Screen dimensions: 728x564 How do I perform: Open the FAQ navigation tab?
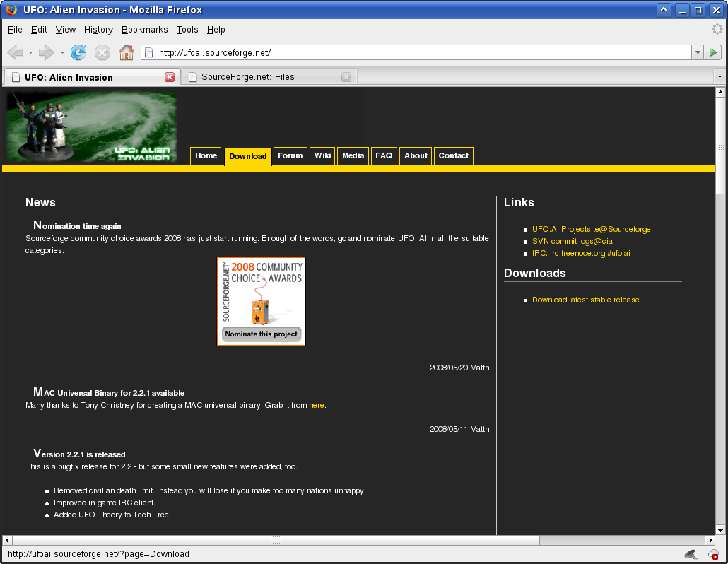pyautogui.click(x=384, y=156)
